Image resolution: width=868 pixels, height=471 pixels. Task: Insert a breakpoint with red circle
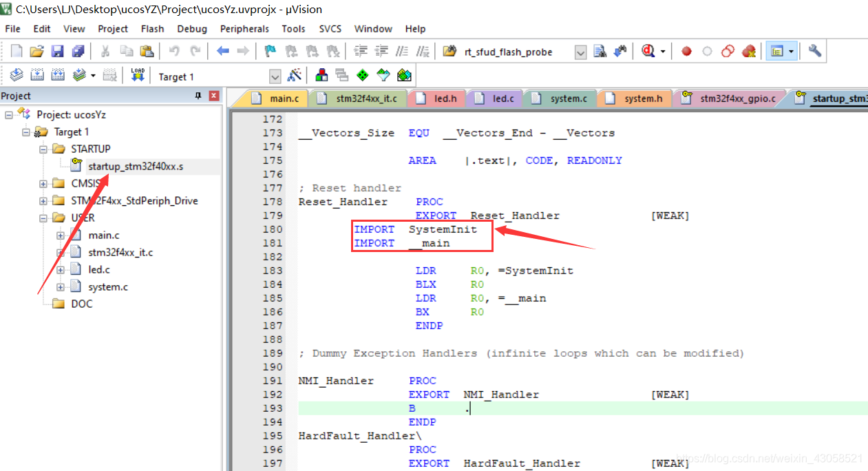[x=686, y=51]
